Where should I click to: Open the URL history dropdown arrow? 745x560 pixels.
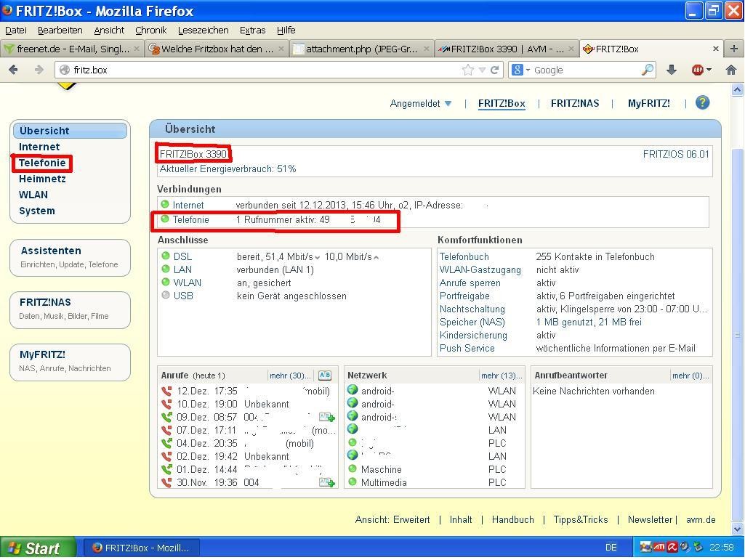pos(482,70)
